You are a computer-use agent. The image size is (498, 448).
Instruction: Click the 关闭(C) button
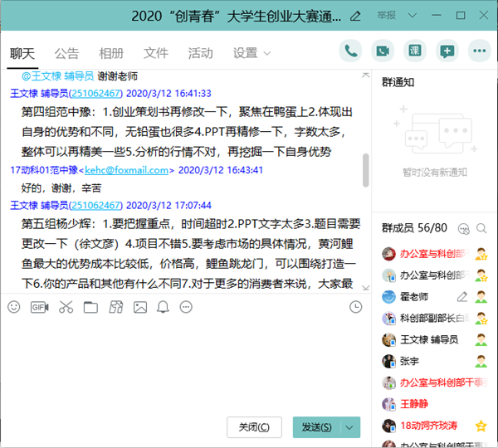(x=254, y=427)
